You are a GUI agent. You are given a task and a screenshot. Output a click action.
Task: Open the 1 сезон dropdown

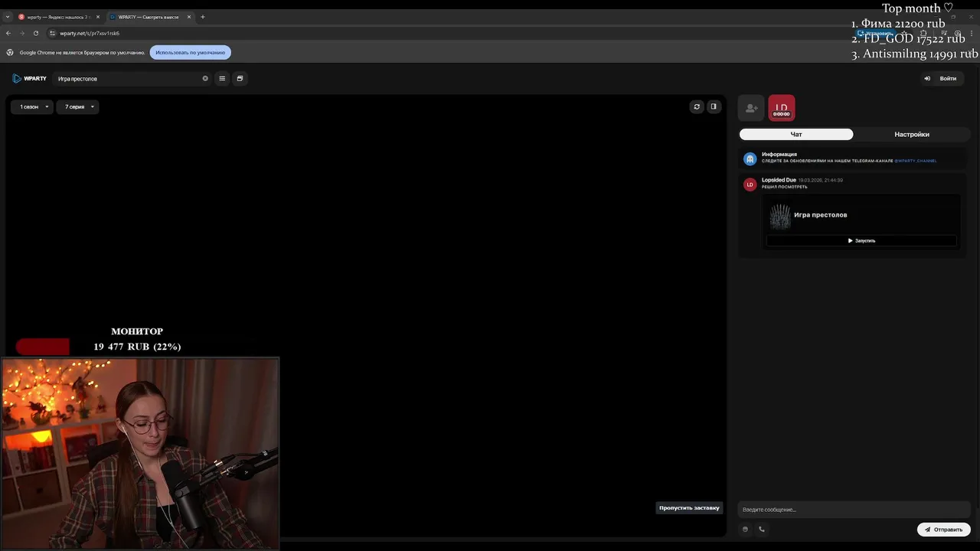coord(34,106)
